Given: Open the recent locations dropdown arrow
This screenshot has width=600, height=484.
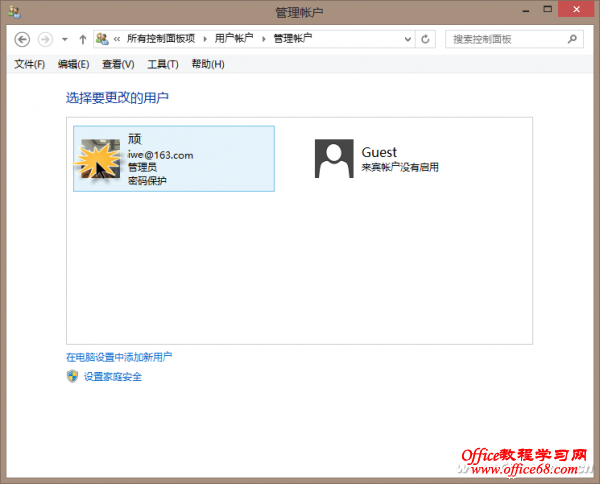Looking at the screenshot, I should [x=65, y=39].
